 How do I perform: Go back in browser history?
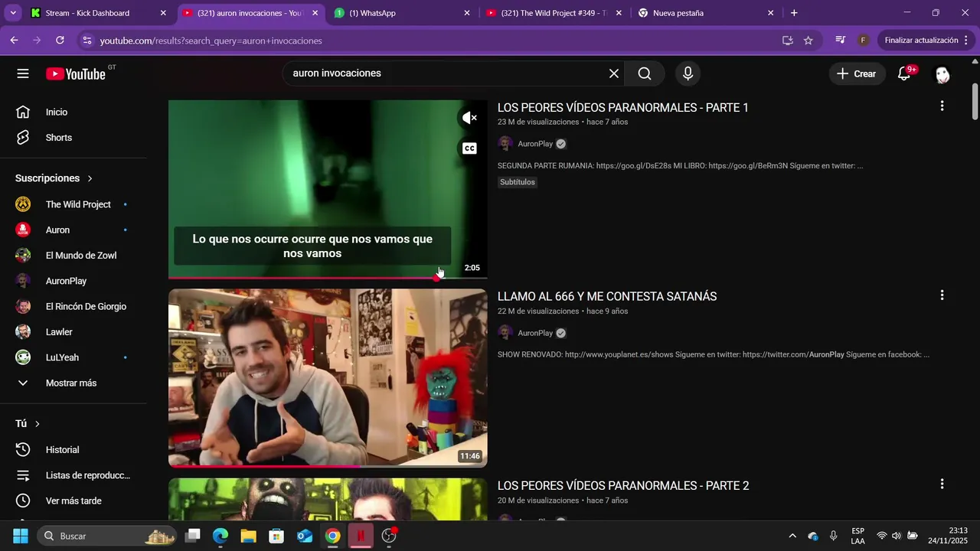click(x=14, y=41)
